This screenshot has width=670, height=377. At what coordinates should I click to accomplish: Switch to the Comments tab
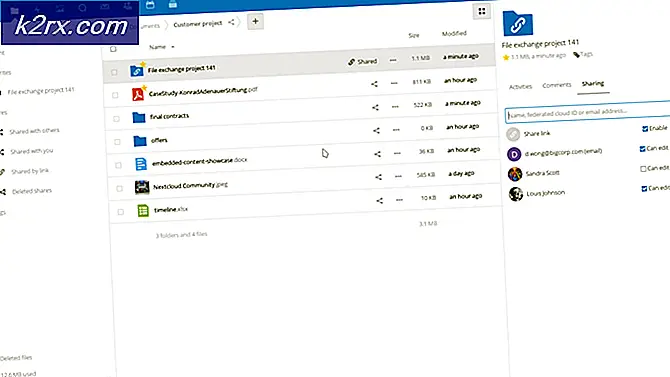click(x=556, y=85)
